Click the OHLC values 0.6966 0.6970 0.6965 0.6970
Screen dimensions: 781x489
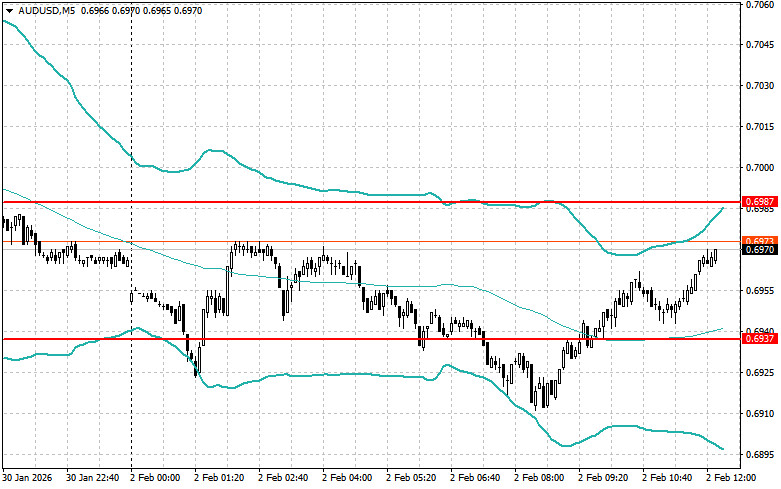pos(141,10)
